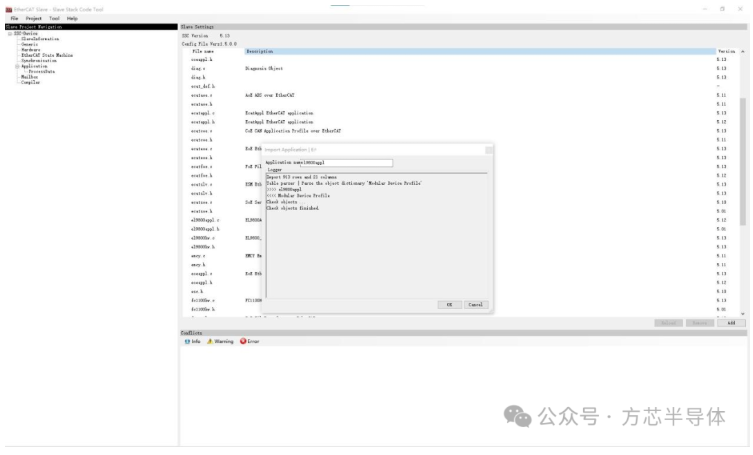
Task: Collapse the SSC-Device tree node
Action: (x=10, y=34)
